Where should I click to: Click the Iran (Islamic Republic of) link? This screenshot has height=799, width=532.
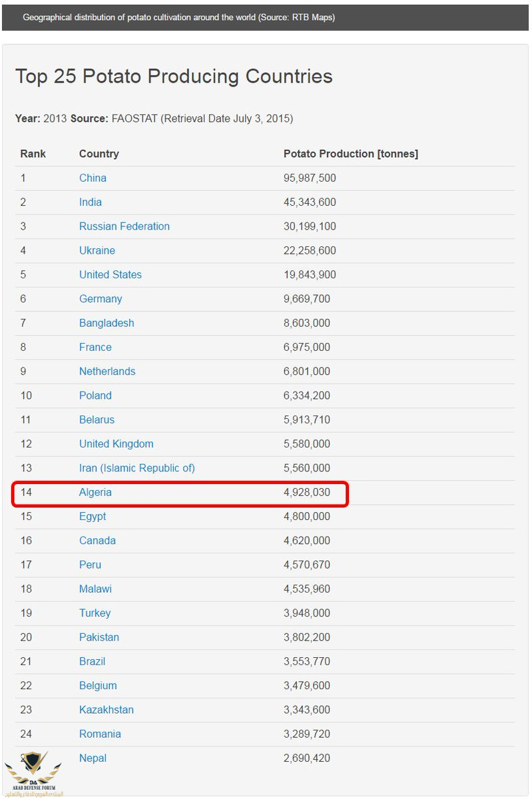pos(136,468)
